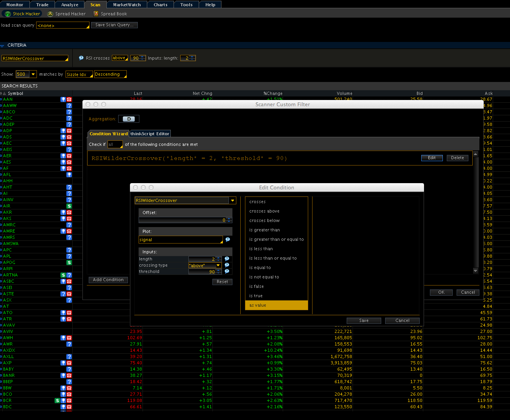Screen dimensions: 510x420
Task: Click Save in Edit Condition dialog
Action: coord(364,320)
